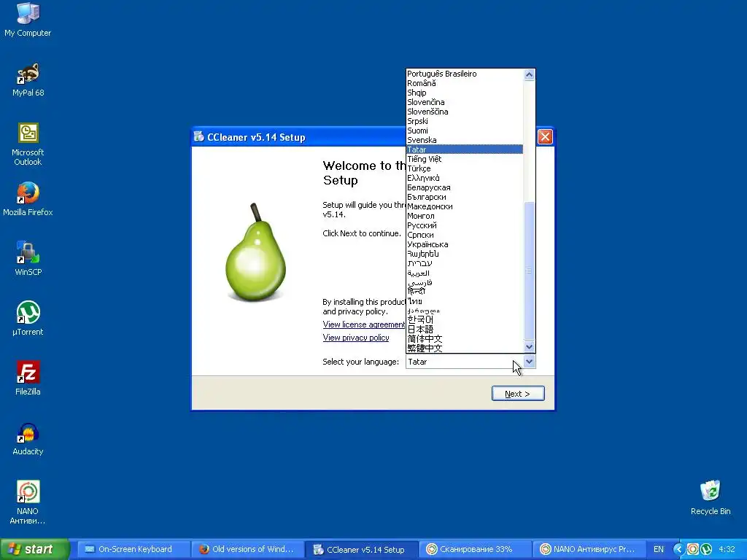This screenshot has width=747, height=560.
Task: Select highlighted Tatar list entry
Action: tap(465, 149)
